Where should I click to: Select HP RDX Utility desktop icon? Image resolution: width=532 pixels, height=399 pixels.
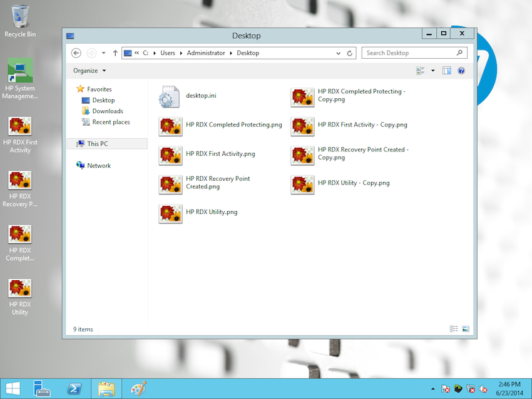tap(20, 297)
